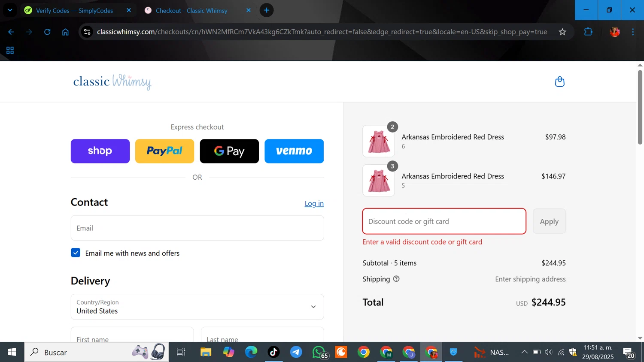This screenshot has height=362, width=644.
Task: Click the Apply discount button
Action: click(x=549, y=221)
